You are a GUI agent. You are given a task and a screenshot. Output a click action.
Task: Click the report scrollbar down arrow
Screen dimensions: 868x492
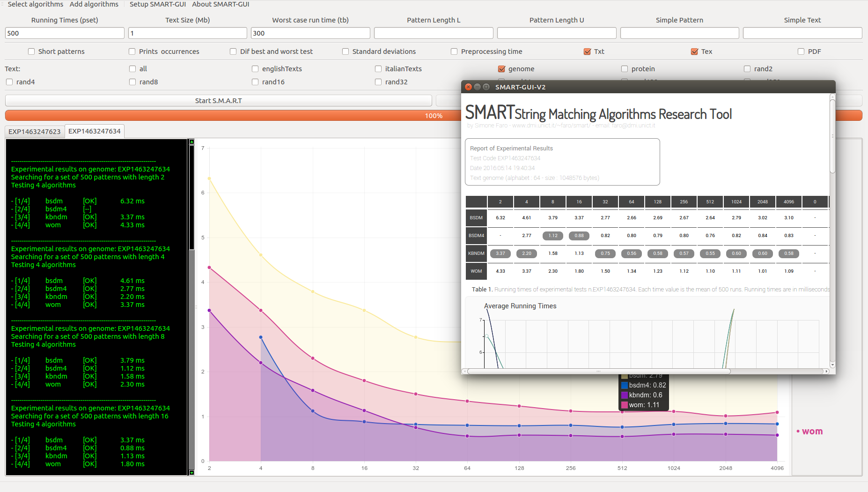tap(832, 365)
